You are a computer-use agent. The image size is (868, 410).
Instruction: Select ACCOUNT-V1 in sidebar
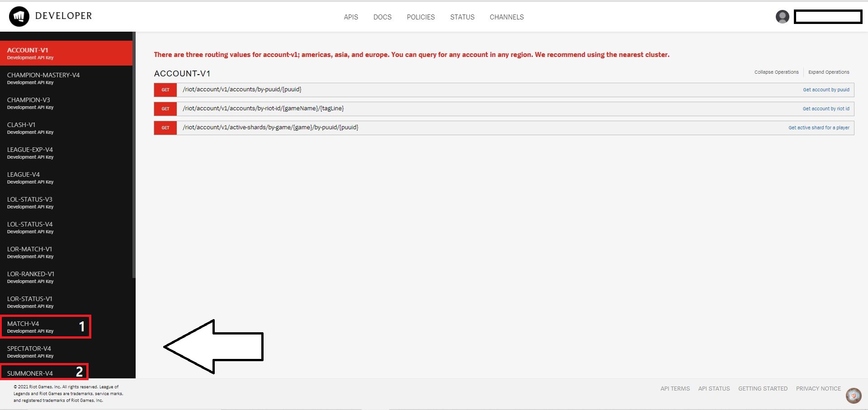click(66, 53)
